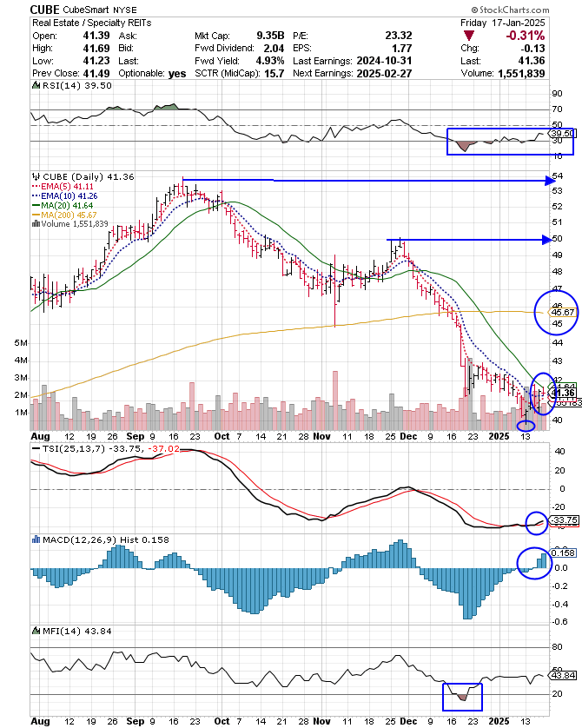This screenshot has width=582, height=728.
Task: Click the Optionable 'yes' value
Action: click(177, 73)
